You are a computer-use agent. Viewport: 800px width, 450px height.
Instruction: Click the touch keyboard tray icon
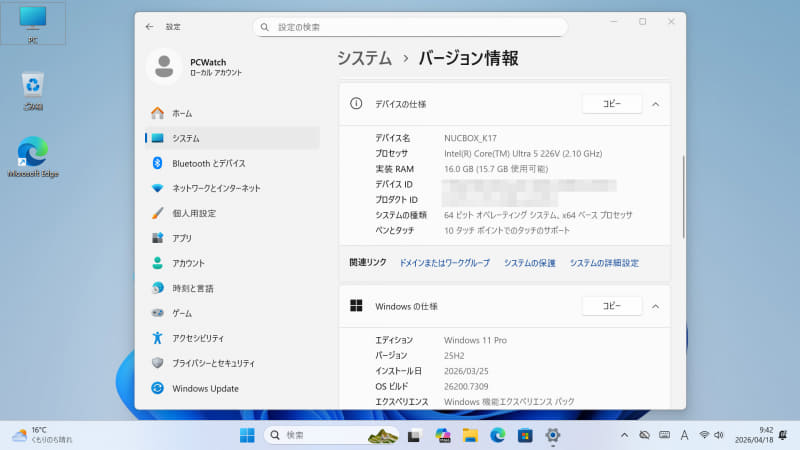pyautogui.click(x=664, y=435)
